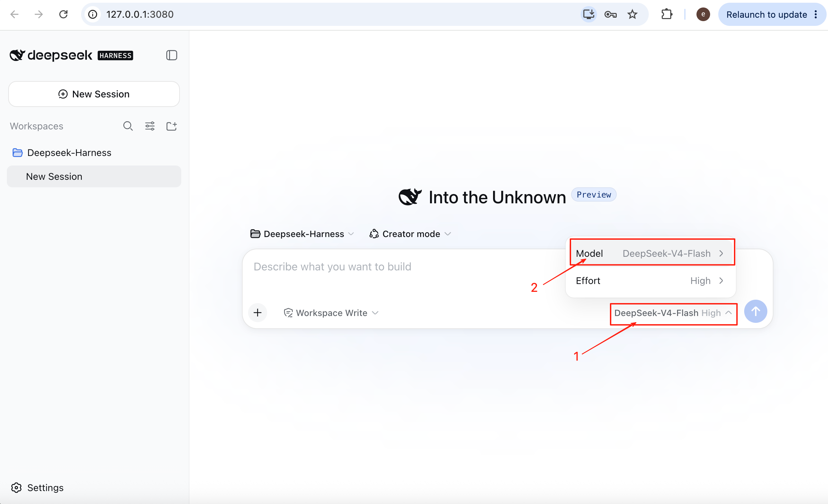The width and height of the screenshot is (828, 504).
Task: Open Deepseek-Harness workspace dropdown above prompt
Action: point(302,234)
